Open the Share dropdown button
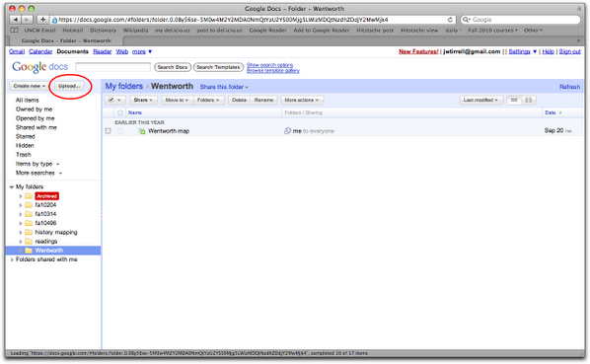The width and height of the screenshot is (590, 364). point(143,100)
